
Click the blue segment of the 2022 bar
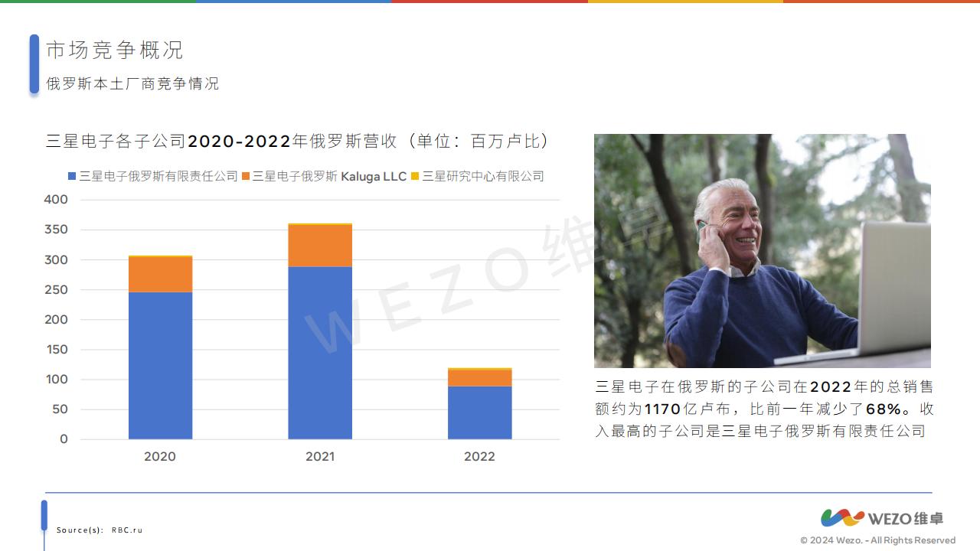click(x=480, y=412)
